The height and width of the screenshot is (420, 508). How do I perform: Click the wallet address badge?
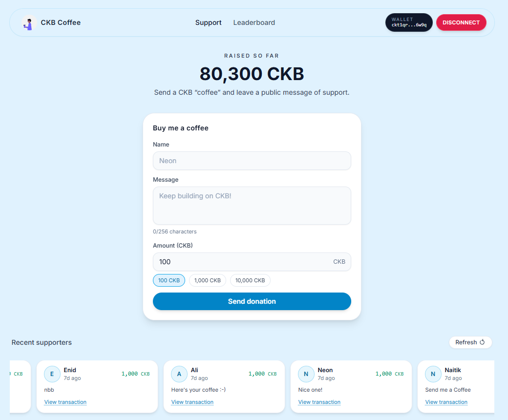(409, 22)
